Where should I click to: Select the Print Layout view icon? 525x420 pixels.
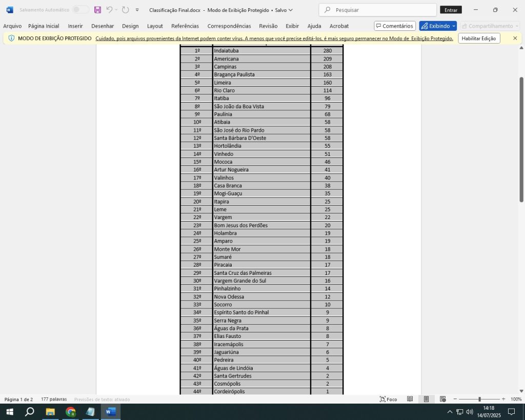(x=426, y=399)
